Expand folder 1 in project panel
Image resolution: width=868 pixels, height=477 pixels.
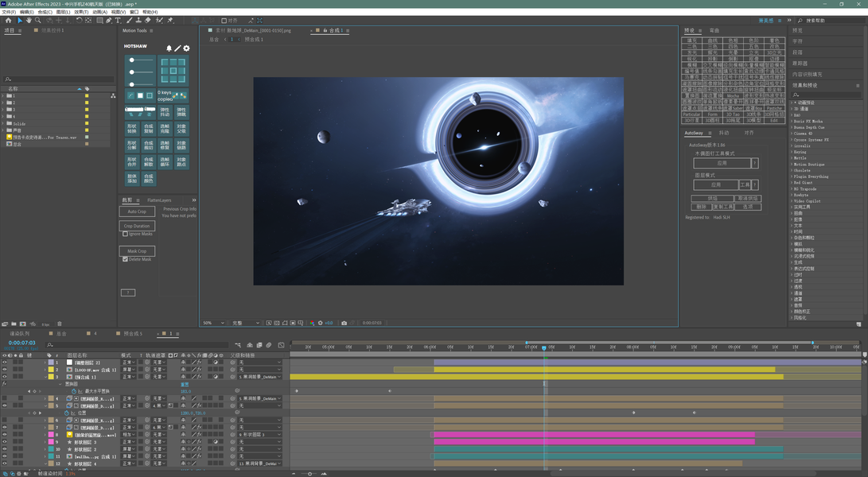[2, 95]
